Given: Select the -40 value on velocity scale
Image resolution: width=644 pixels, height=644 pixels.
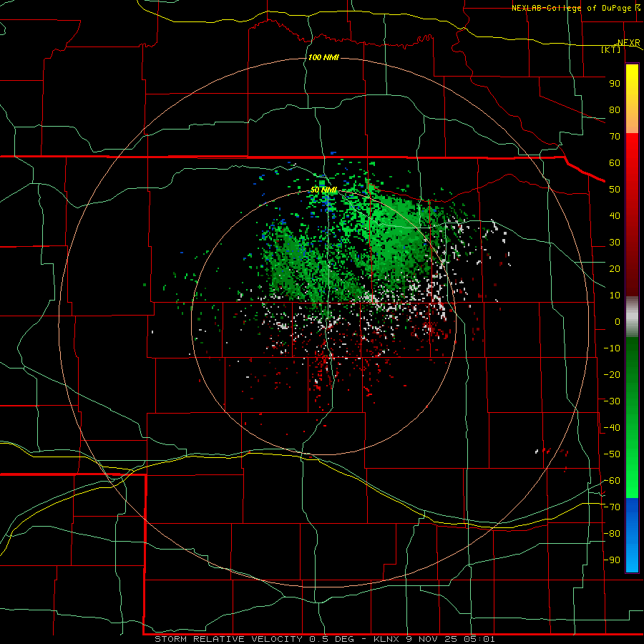Looking at the screenshot, I should tap(612, 428).
